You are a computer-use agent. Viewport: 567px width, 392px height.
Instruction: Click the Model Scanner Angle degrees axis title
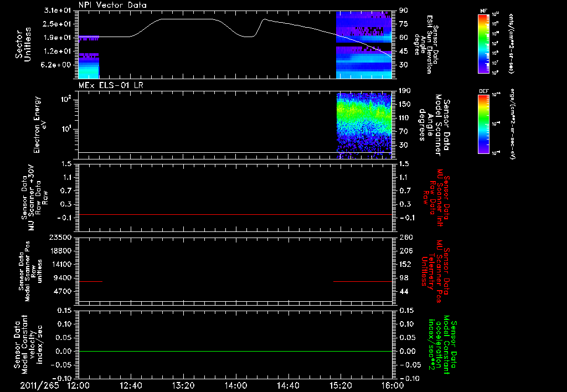(x=434, y=125)
